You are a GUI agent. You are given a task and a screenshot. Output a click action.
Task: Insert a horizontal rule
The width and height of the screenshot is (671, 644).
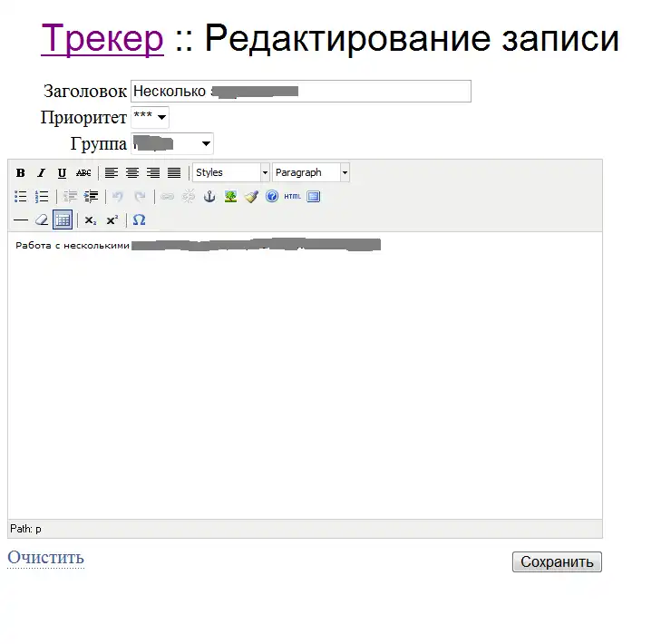tap(20, 220)
